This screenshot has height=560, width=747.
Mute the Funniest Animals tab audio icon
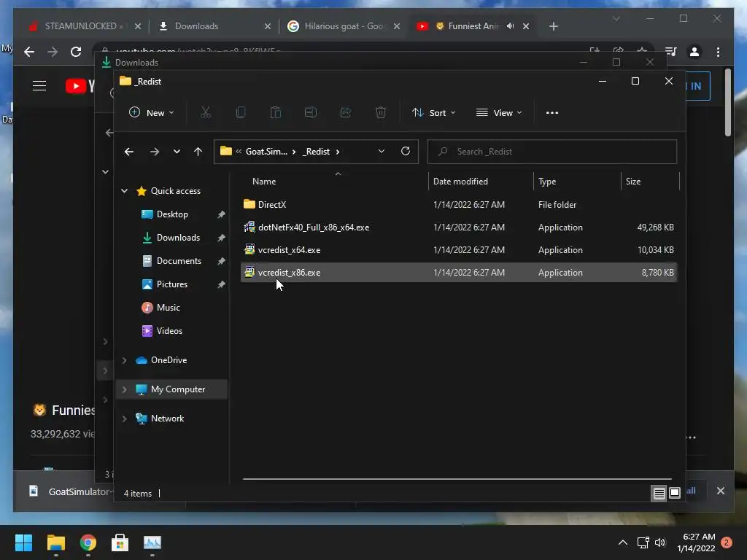(x=510, y=26)
